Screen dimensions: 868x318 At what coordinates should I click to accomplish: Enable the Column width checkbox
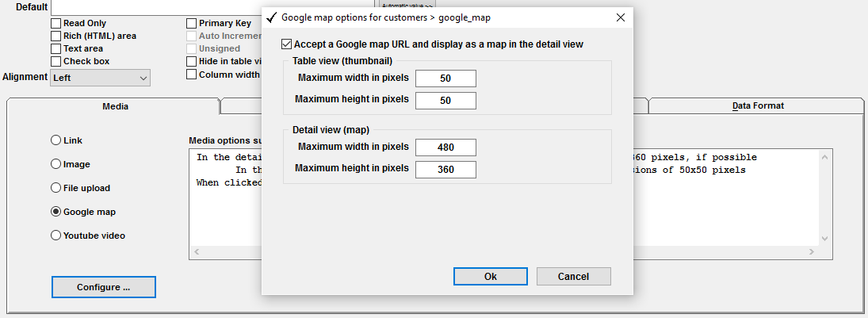(x=191, y=75)
